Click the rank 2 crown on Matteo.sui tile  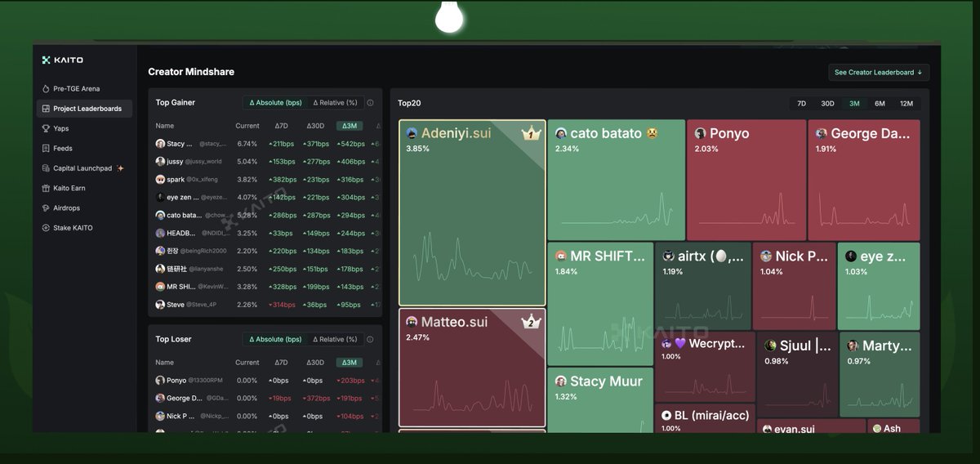(532, 321)
